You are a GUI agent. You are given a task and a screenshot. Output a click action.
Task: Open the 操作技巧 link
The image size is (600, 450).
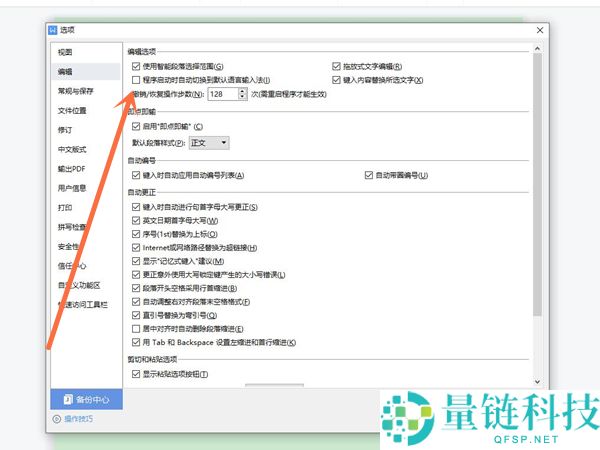click(x=79, y=419)
